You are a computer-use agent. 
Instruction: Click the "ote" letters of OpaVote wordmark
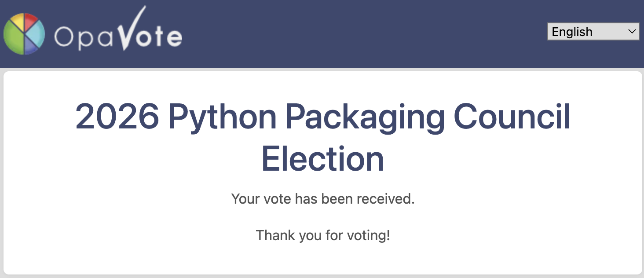click(x=160, y=37)
